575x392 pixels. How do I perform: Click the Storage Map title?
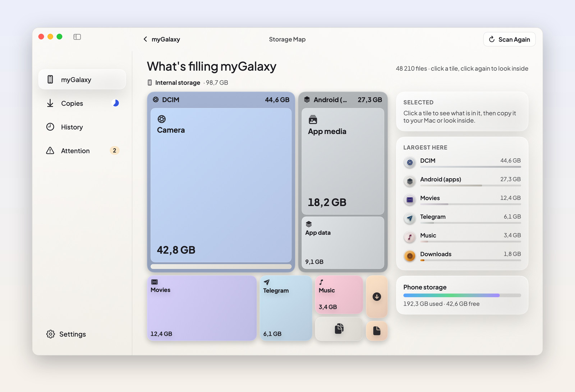[x=287, y=39]
